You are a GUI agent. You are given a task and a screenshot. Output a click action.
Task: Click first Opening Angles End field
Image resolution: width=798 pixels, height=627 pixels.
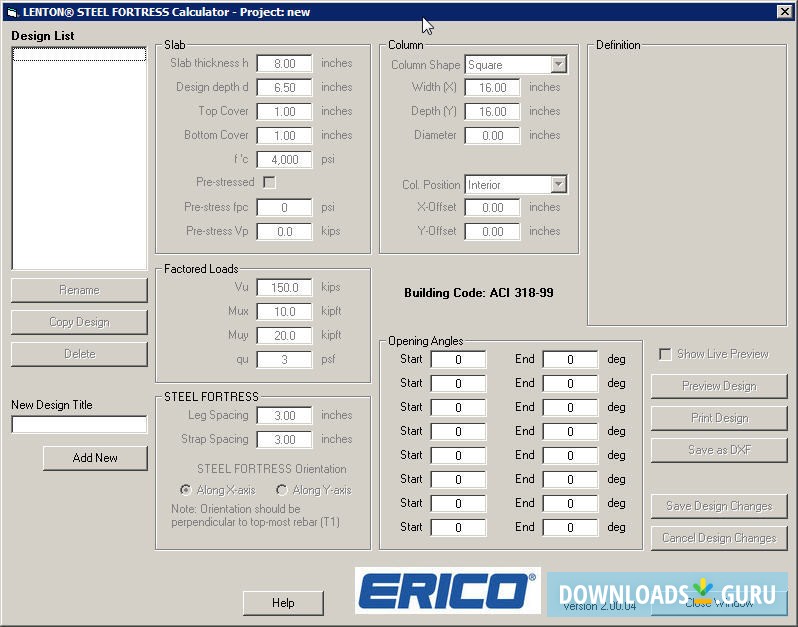click(570, 359)
